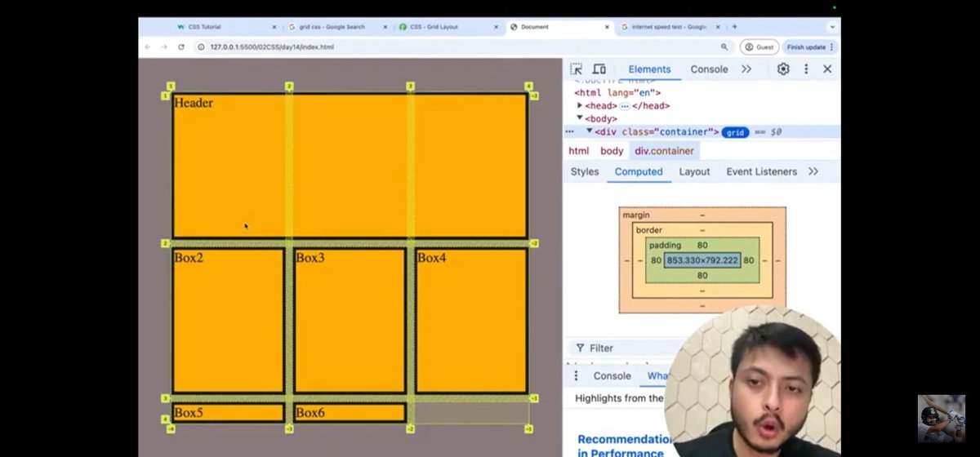Open DevTools settings gear

pyautogui.click(x=783, y=69)
